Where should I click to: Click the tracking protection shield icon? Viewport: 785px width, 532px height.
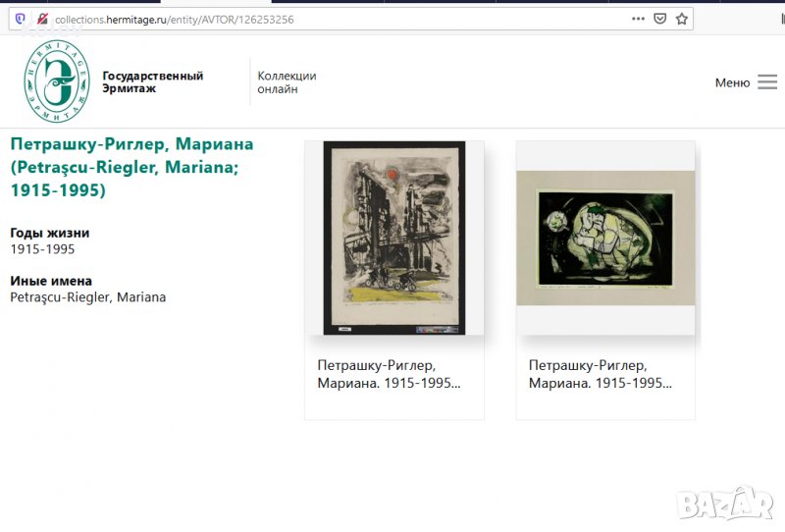pyautogui.click(x=20, y=19)
